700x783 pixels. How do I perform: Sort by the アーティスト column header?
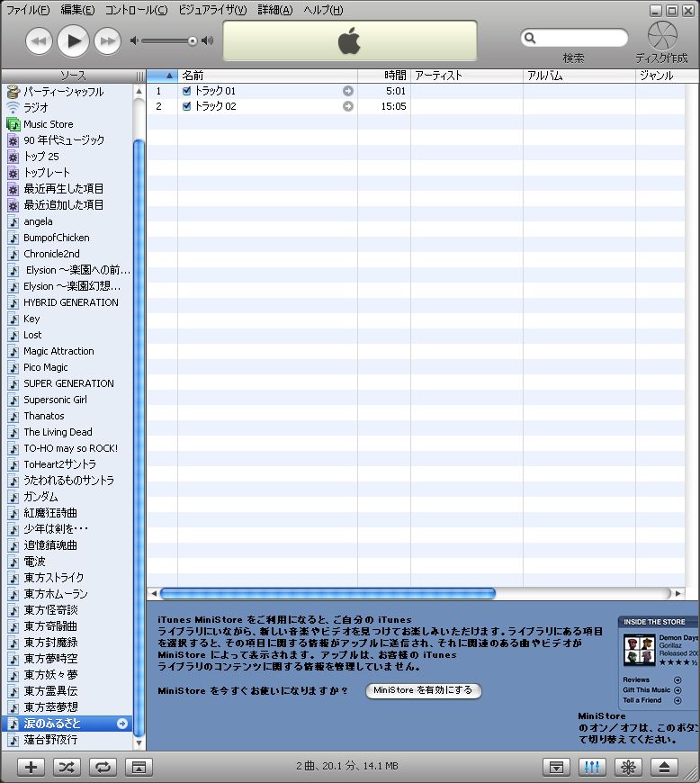(x=466, y=76)
